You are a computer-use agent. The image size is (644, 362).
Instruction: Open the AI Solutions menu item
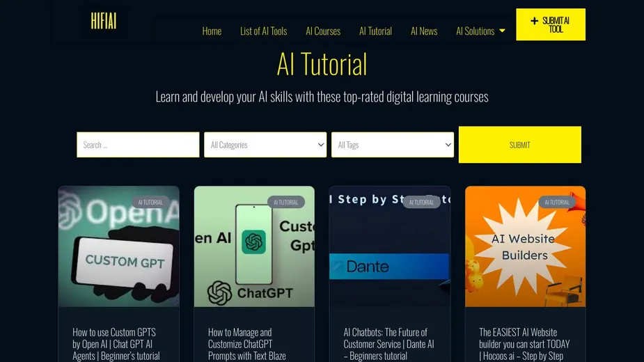[476, 31]
